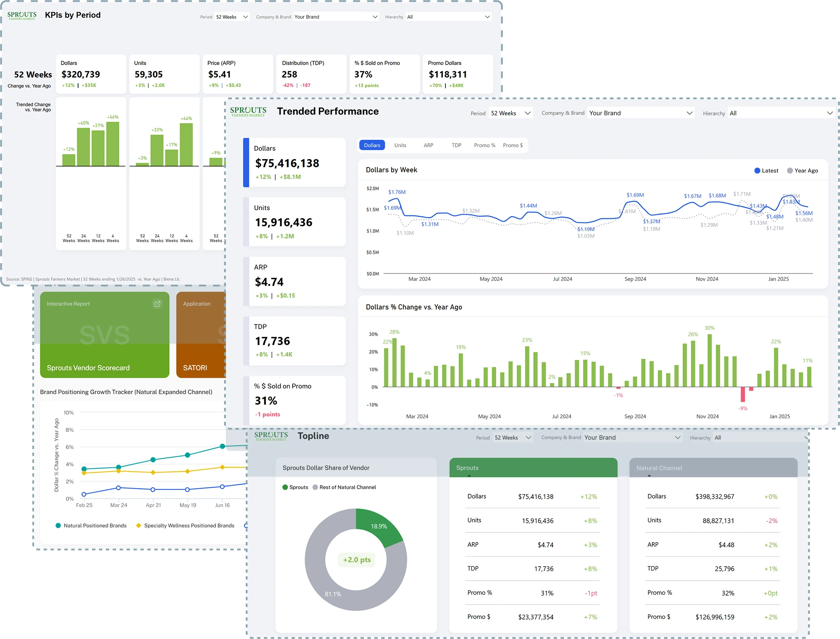The width and height of the screenshot is (840, 639).
Task: Click Natural Channel Promo $ $126,996,159
Action: coord(715,617)
